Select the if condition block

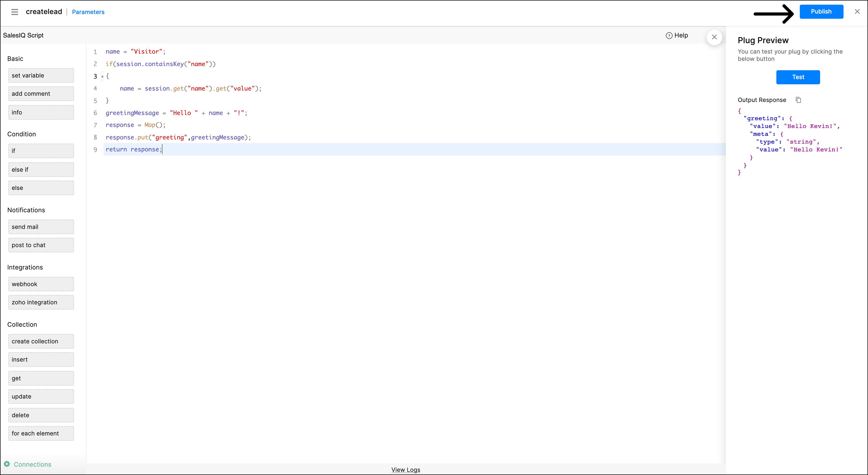click(x=41, y=151)
